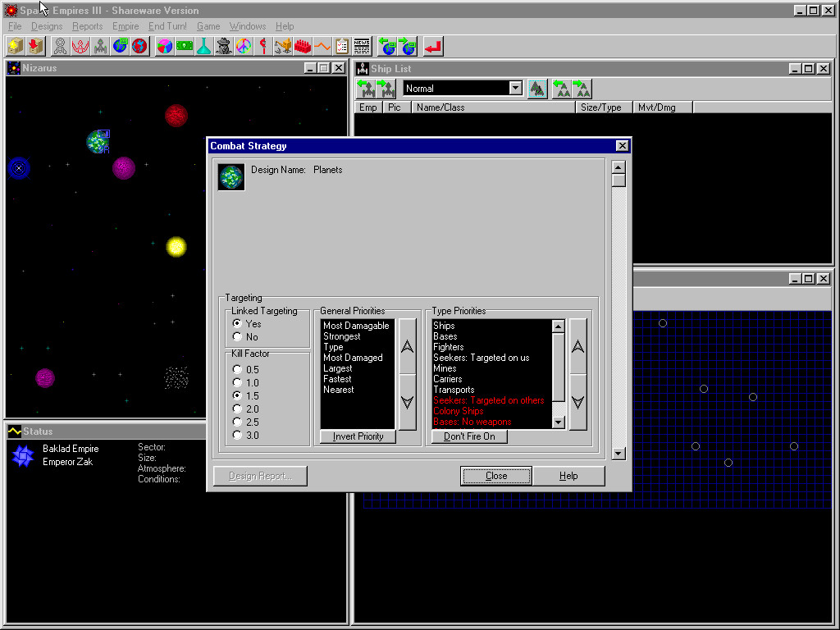Viewport: 840px width, 630px height.
Task: Open the colorful pie chart icon
Action: tap(164, 47)
